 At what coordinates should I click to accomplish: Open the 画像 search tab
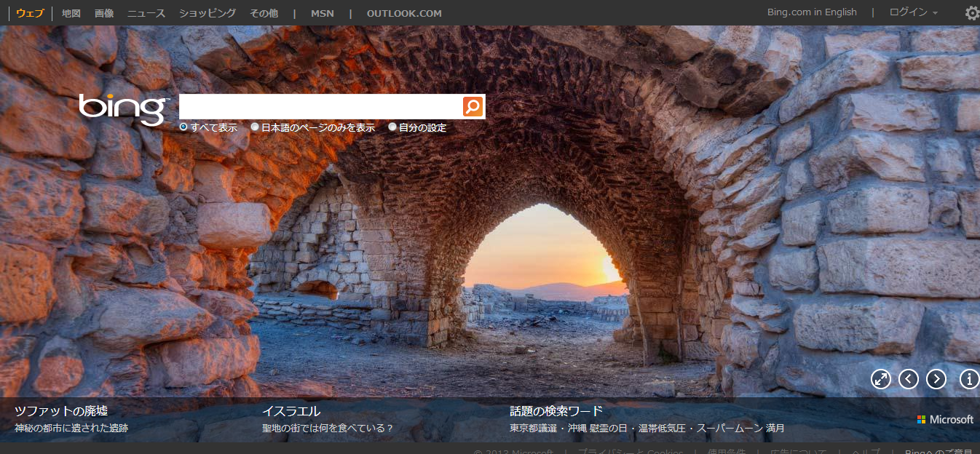(104, 13)
